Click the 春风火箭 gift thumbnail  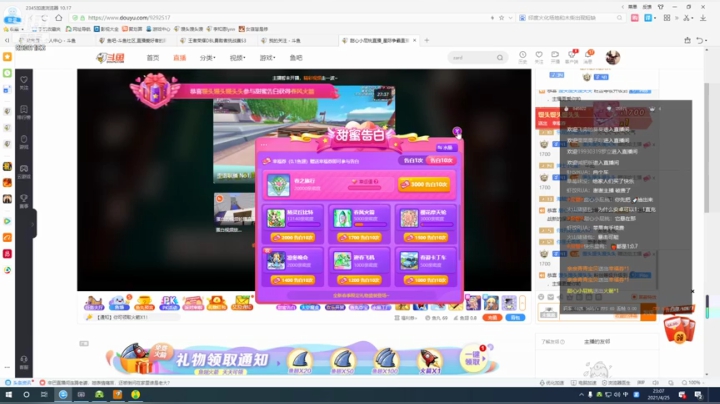click(342, 218)
